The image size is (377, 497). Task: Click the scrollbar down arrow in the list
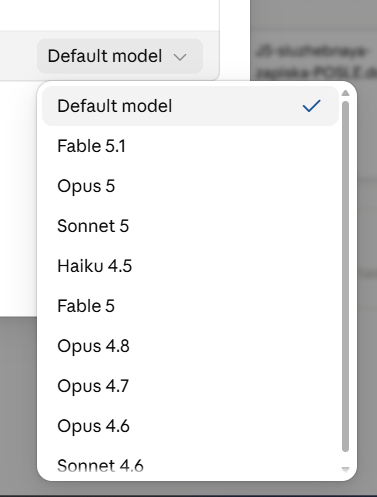(345, 469)
